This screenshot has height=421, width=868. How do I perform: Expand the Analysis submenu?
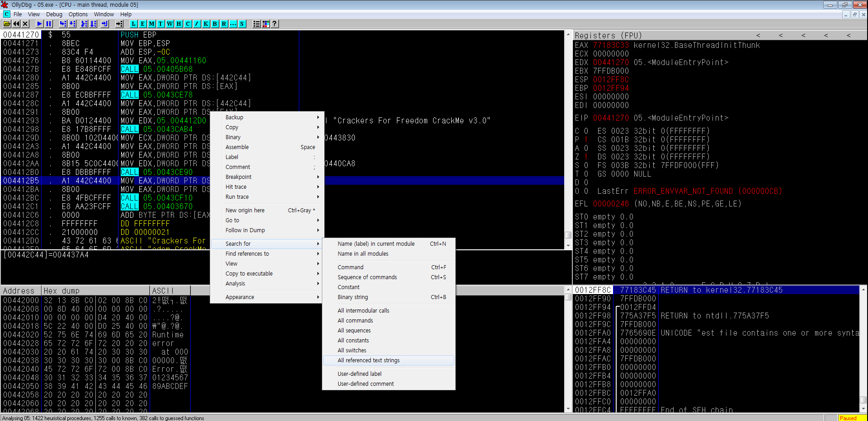[x=267, y=284]
